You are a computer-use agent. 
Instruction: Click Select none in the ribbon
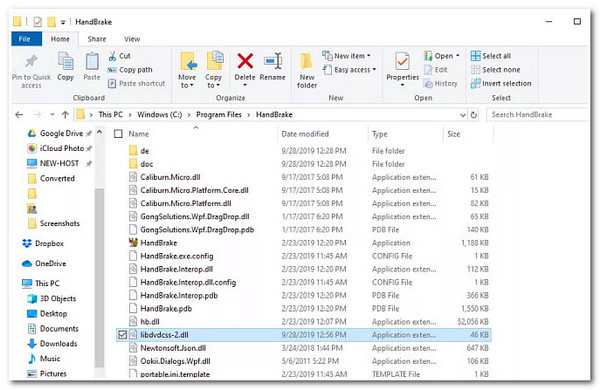tap(496, 70)
